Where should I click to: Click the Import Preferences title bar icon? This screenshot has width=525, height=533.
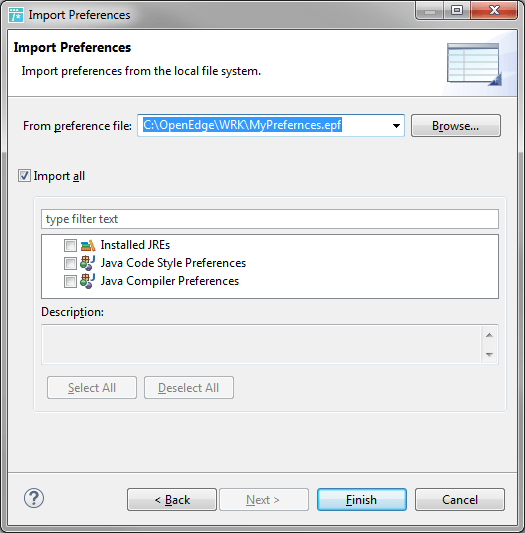tap(16, 15)
